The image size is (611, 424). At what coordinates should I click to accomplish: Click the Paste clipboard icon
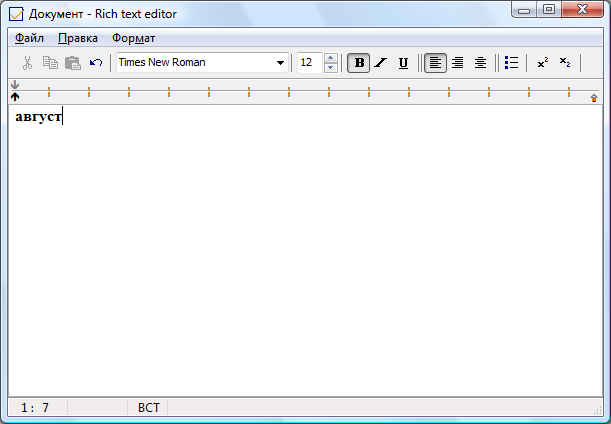(x=72, y=63)
